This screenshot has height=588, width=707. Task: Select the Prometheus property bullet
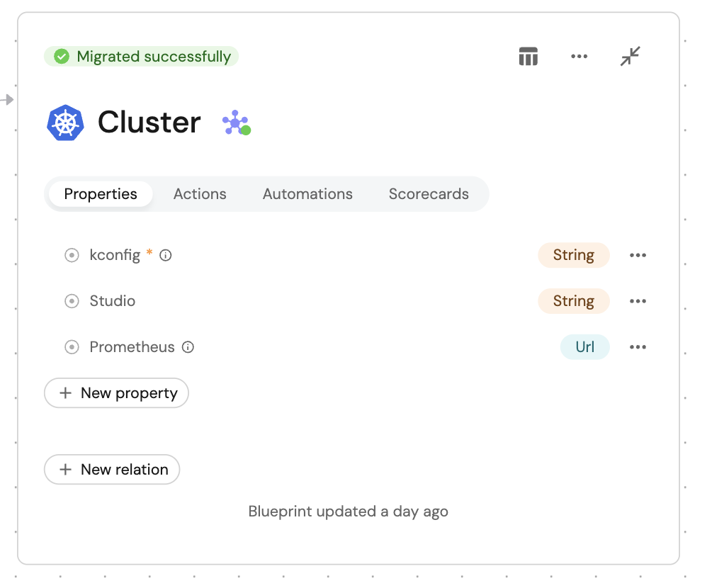[72, 347]
